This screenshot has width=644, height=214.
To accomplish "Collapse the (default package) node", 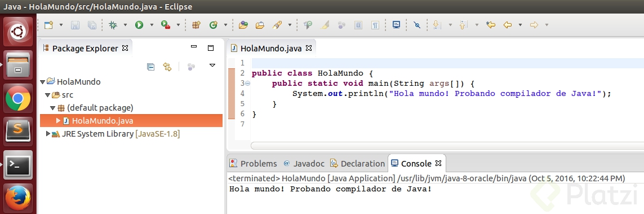I will (52, 108).
